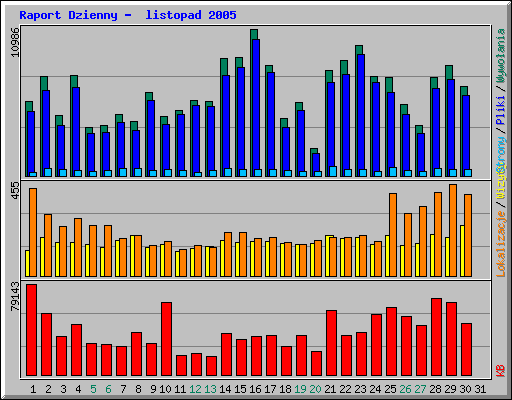Image resolution: width=512 pixels, height=400 pixels.
Task: Click the 'Wywołania' legend label
Action: click(501, 56)
